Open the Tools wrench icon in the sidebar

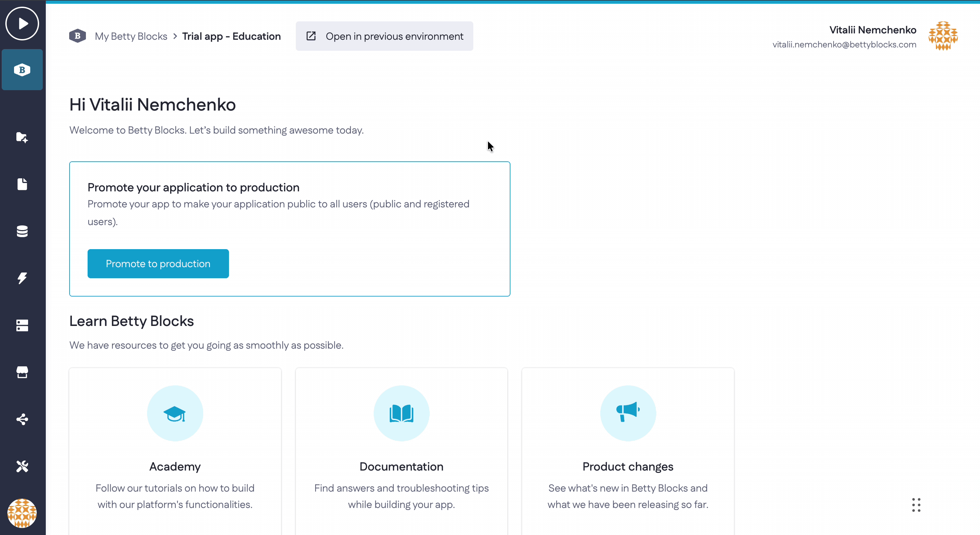pos(22,466)
